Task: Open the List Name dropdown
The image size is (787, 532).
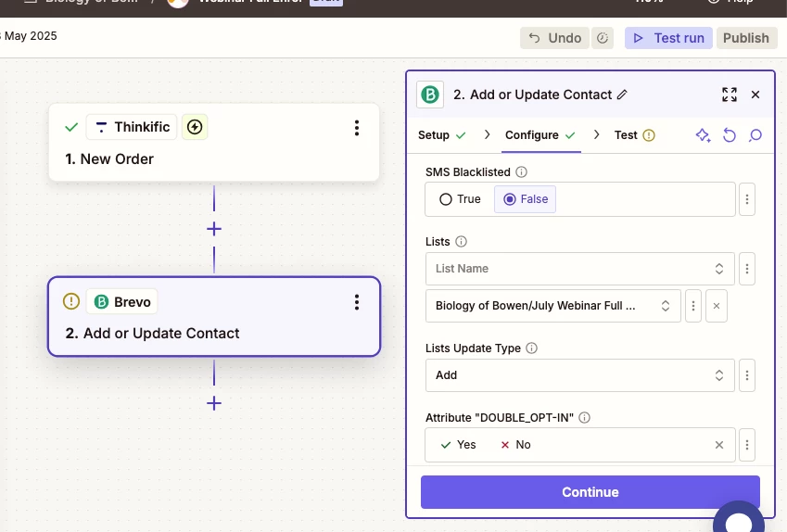Action: (579, 269)
